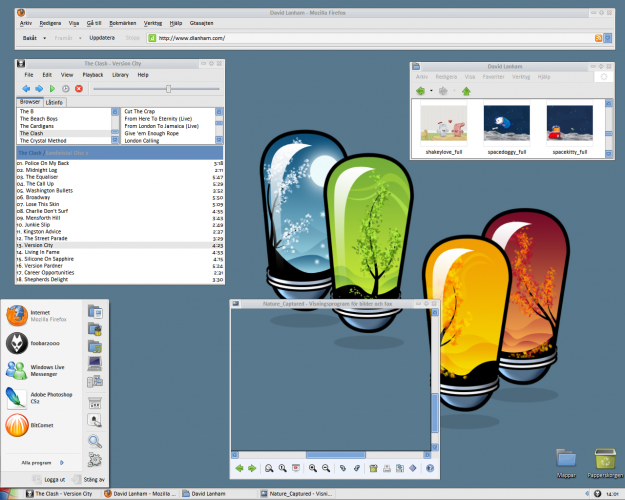The width and height of the screenshot is (625, 500).
Task: Go to next image with green arrow
Action: tap(253, 468)
